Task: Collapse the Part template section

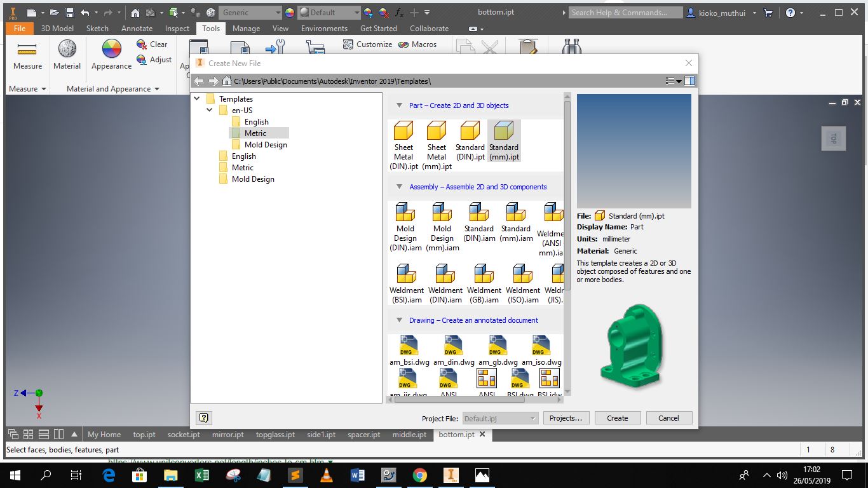Action: click(399, 105)
